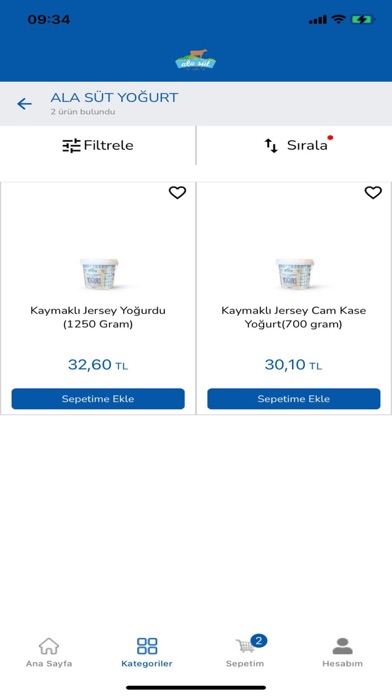Tap the back arrow icon
Viewport: 392px width, 696px height.
click(x=24, y=104)
